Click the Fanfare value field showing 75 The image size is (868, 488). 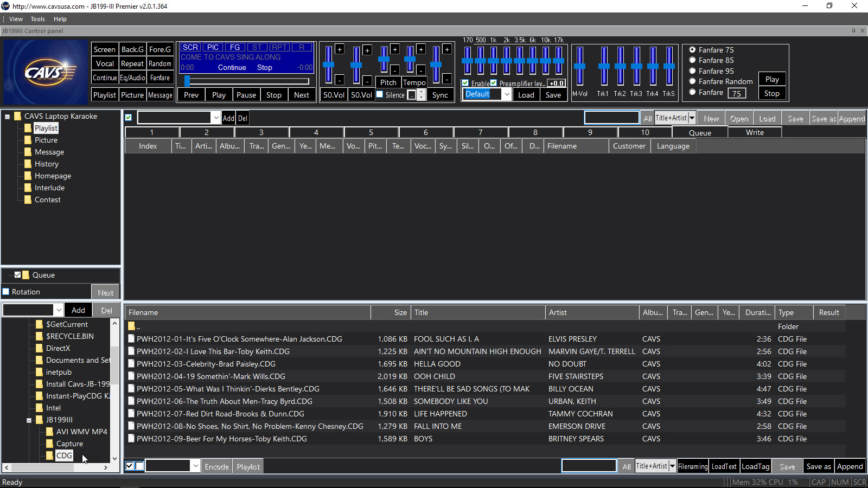point(737,93)
